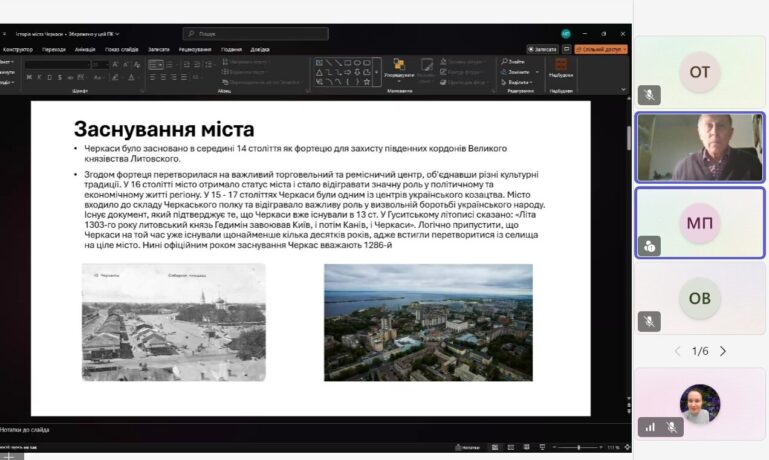The image size is (769, 460).
Task: Open the Replace (Замінити) dropdown arrow
Action: point(536,72)
